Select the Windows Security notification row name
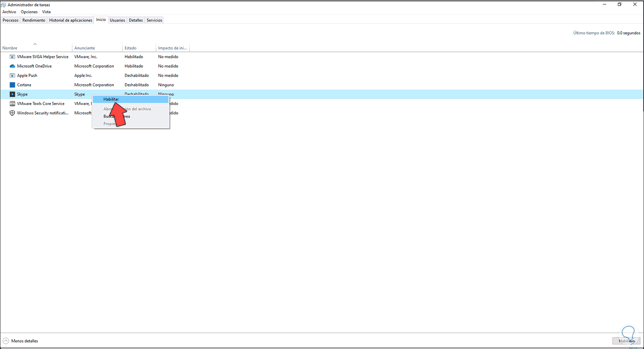Image resolution: width=644 pixels, height=349 pixels. point(43,113)
